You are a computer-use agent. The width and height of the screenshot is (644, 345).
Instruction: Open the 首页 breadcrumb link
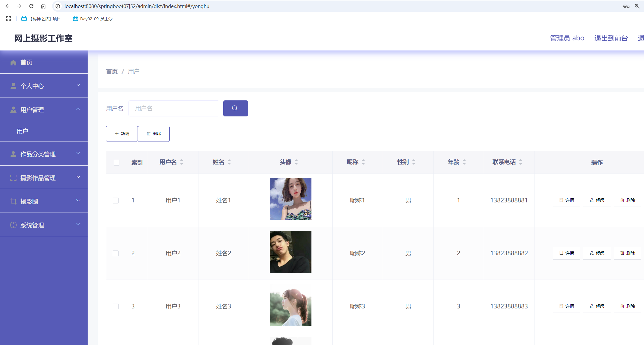[111, 71]
